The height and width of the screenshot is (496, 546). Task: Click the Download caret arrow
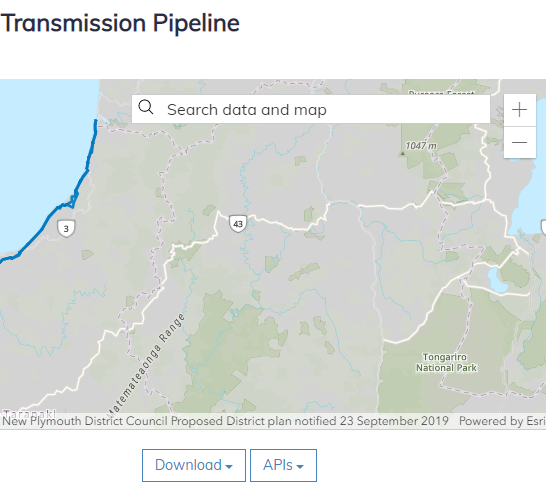[x=229, y=467]
